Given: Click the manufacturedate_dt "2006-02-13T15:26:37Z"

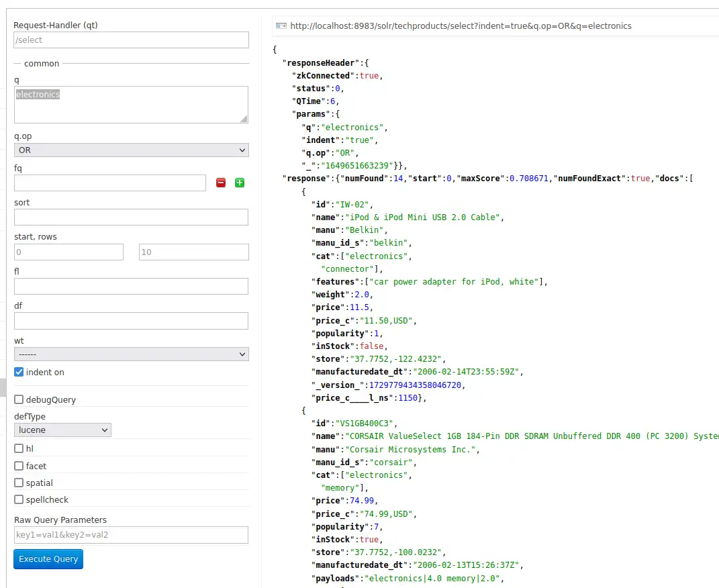Looking at the screenshot, I should [466, 565].
